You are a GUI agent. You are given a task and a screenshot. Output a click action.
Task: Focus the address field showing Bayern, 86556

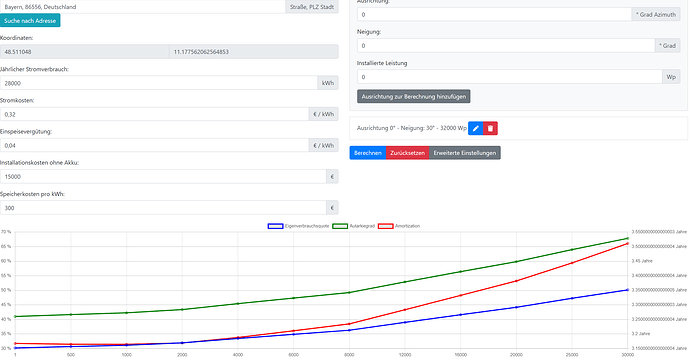coord(143,7)
